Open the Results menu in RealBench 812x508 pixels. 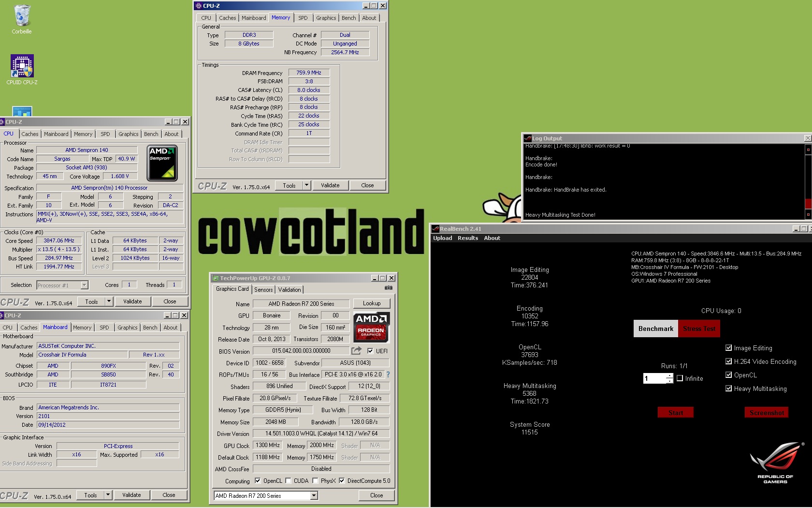point(468,238)
